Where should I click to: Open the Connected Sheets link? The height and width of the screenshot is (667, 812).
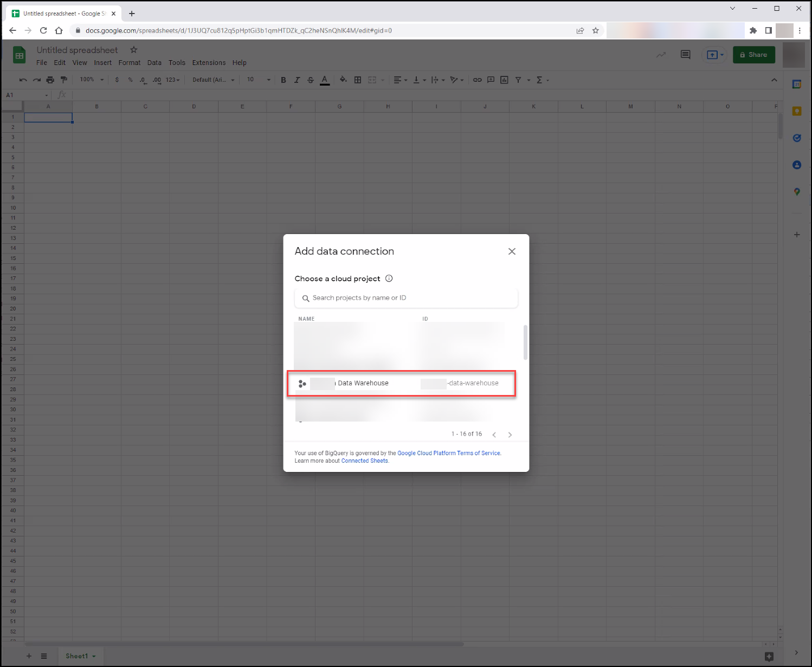click(x=364, y=461)
